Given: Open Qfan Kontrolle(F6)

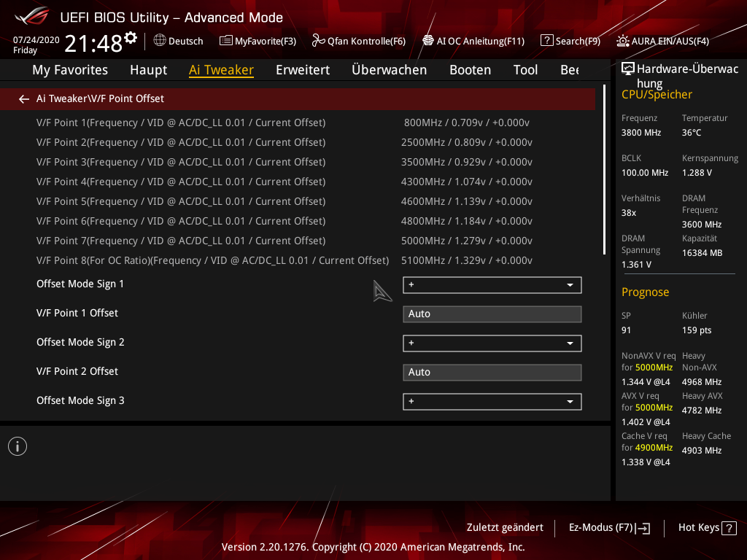Looking at the screenshot, I should (359, 41).
